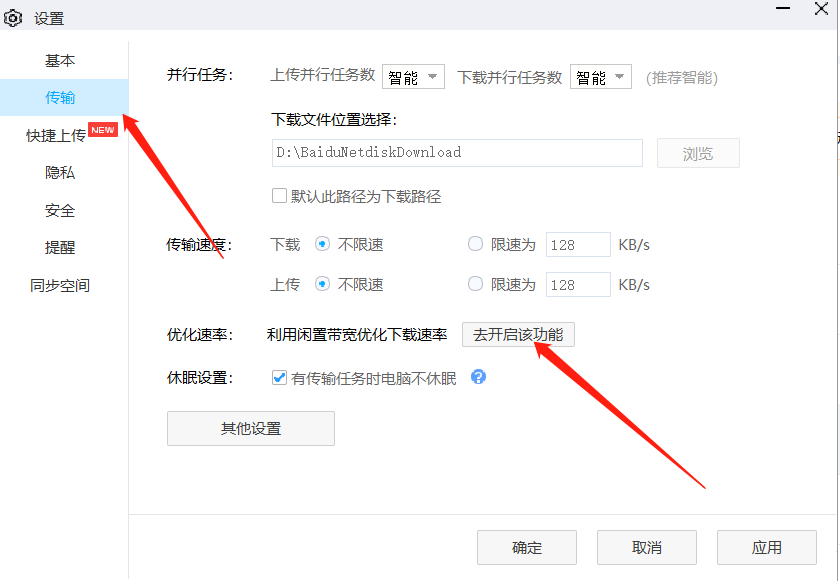840x581 pixels.
Task: Click the 休眠设置 section label
Action: [200, 378]
